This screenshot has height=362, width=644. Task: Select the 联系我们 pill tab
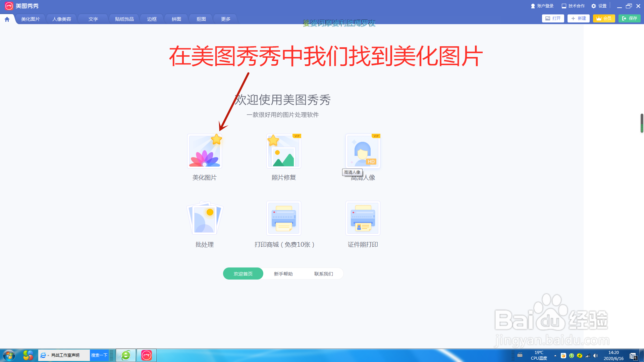click(324, 274)
